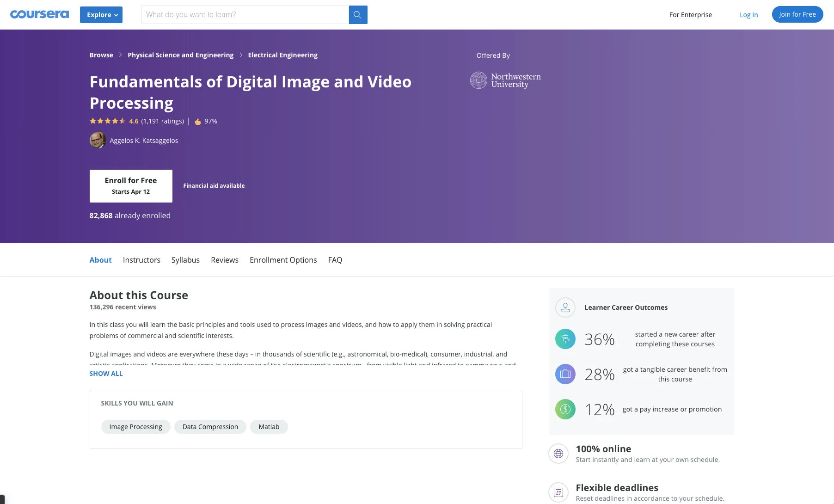Click the star rating icons
This screenshot has height=504, width=834.
tap(107, 121)
